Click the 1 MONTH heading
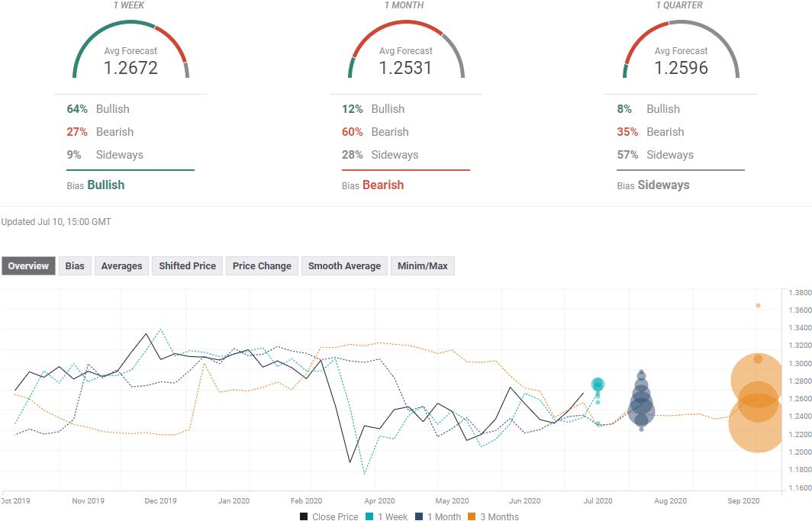This screenshot has height=521, width=812. [x=404, y=5]
